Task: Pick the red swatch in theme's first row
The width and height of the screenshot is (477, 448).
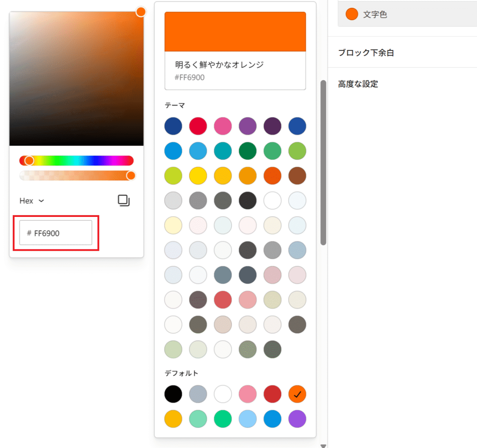Action: click(198, 126)
